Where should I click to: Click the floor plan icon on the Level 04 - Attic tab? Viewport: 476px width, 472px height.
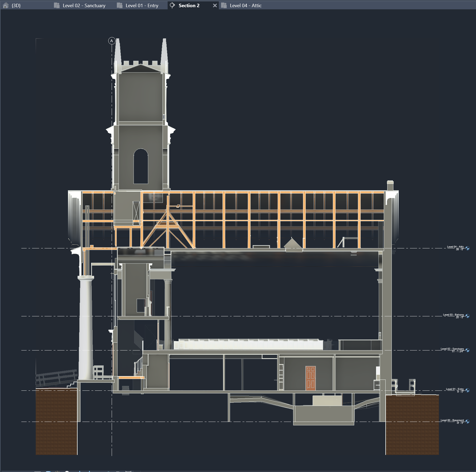tap(224, 5)
